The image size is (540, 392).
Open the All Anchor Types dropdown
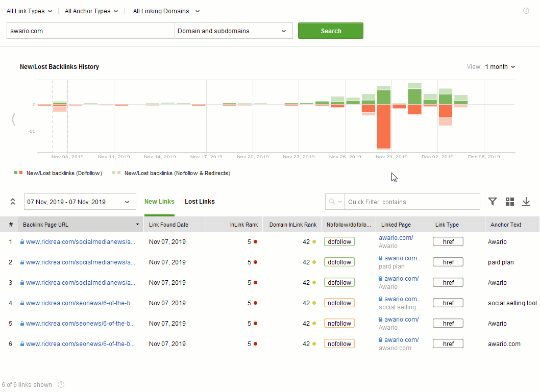coord(91,11)
